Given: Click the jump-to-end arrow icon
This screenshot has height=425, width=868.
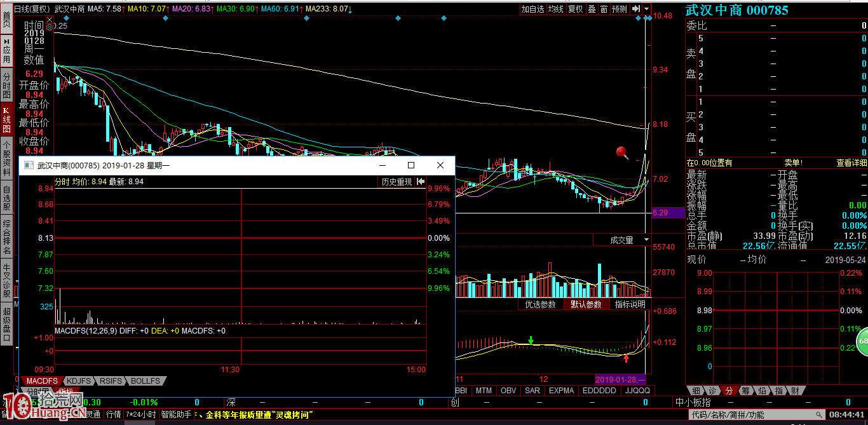Looking at the screenshot, I should [x=635, y=9].
